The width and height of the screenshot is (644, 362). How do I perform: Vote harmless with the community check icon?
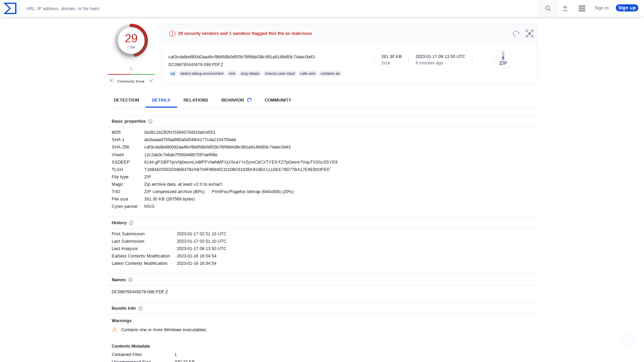(151, 80)
